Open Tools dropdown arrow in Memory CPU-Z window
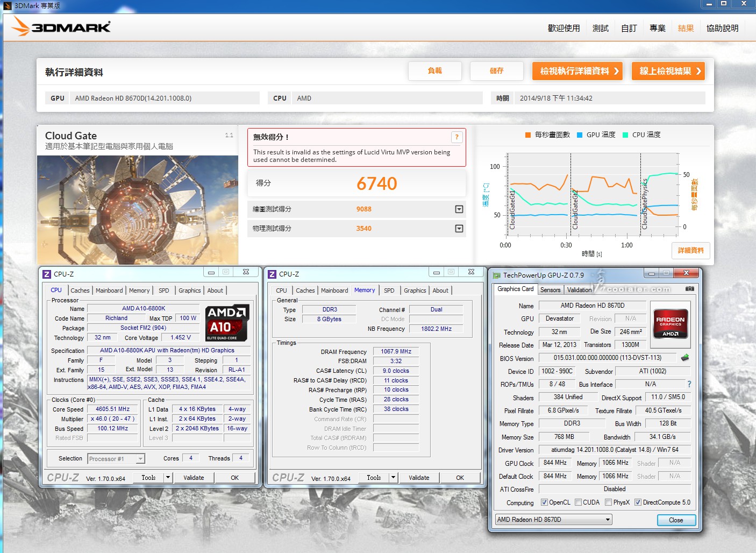Image resolution: width=756 pixels, height=553 pixels. tap(393, 478)
